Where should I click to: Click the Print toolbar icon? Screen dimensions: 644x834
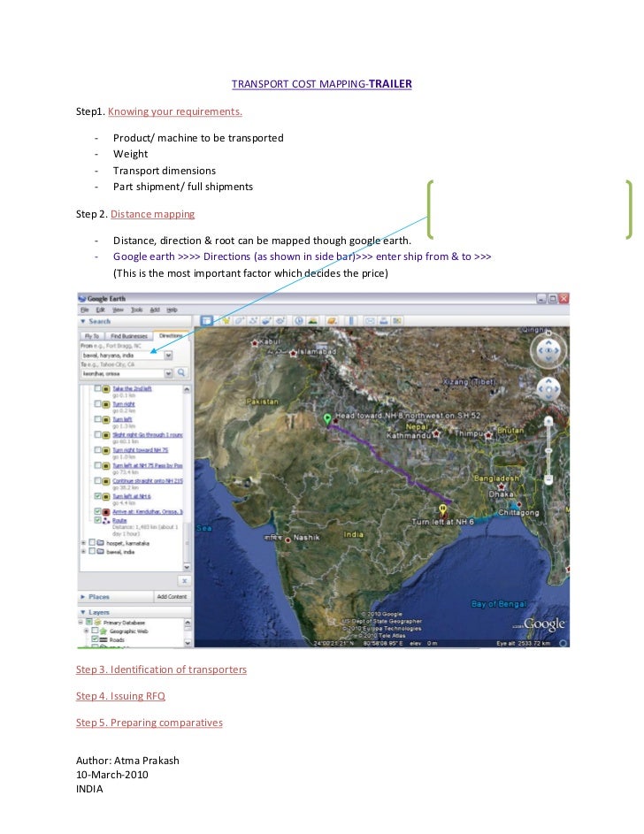(x=383, y=320)
